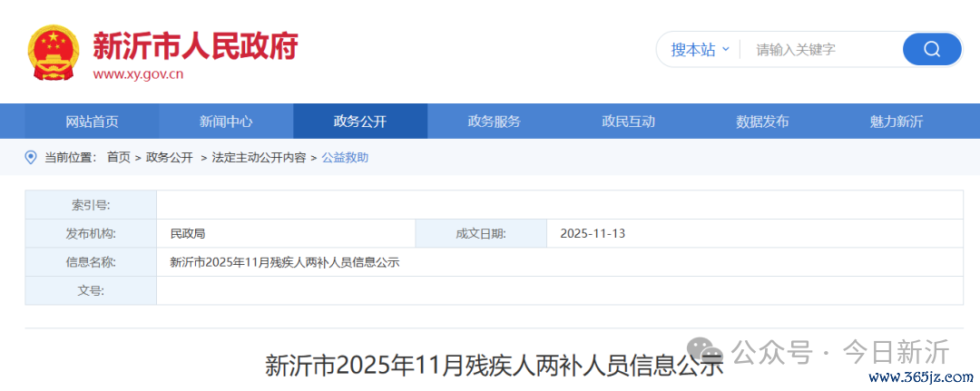Focus the 请输入关键字 search field

click(821, 50)
